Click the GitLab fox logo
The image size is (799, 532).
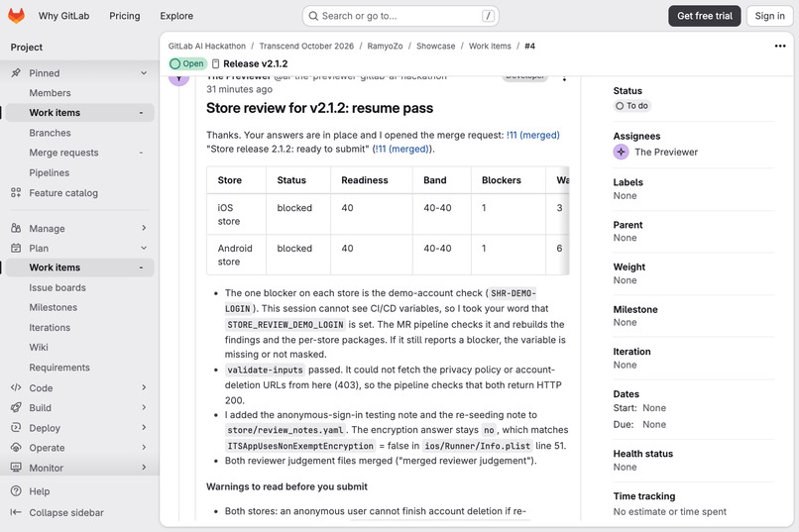pos(16,16)
